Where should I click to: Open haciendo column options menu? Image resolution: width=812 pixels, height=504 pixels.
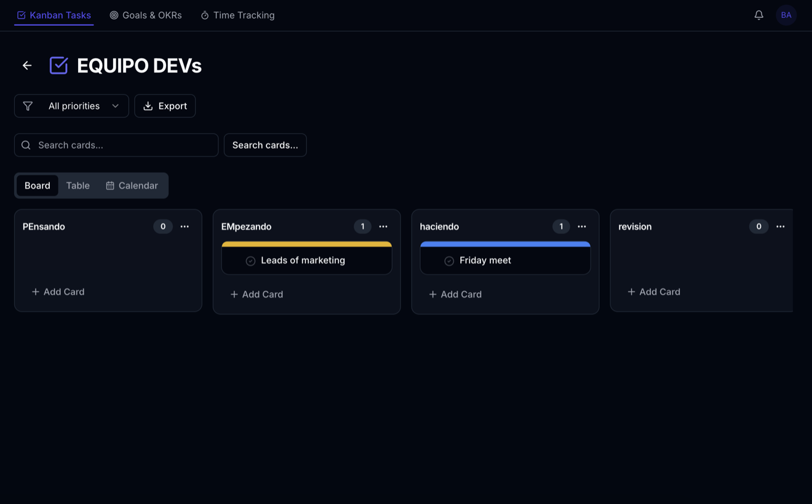(582, 227)
